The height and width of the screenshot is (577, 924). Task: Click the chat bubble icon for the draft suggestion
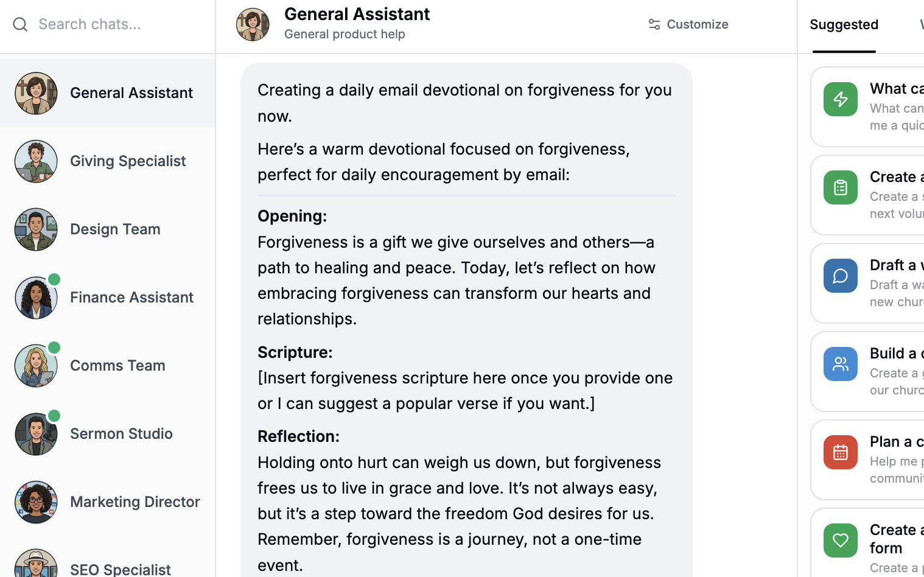coord(840,275)
